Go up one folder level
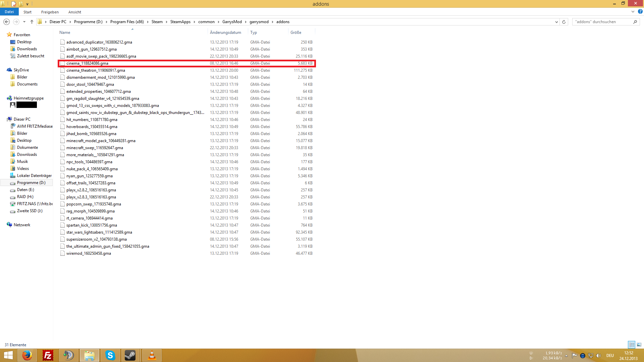644x362 pixels. (x=32, y=22)
